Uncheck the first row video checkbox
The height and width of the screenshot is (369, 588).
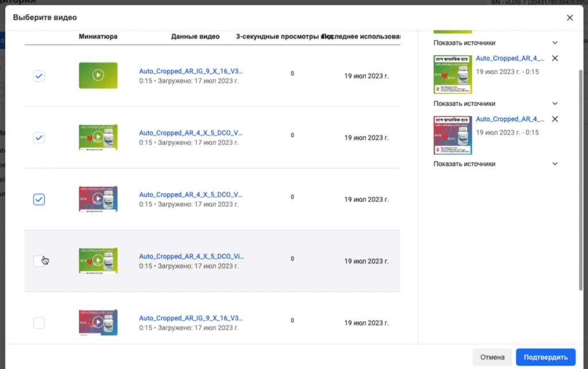tap(39, 76)
